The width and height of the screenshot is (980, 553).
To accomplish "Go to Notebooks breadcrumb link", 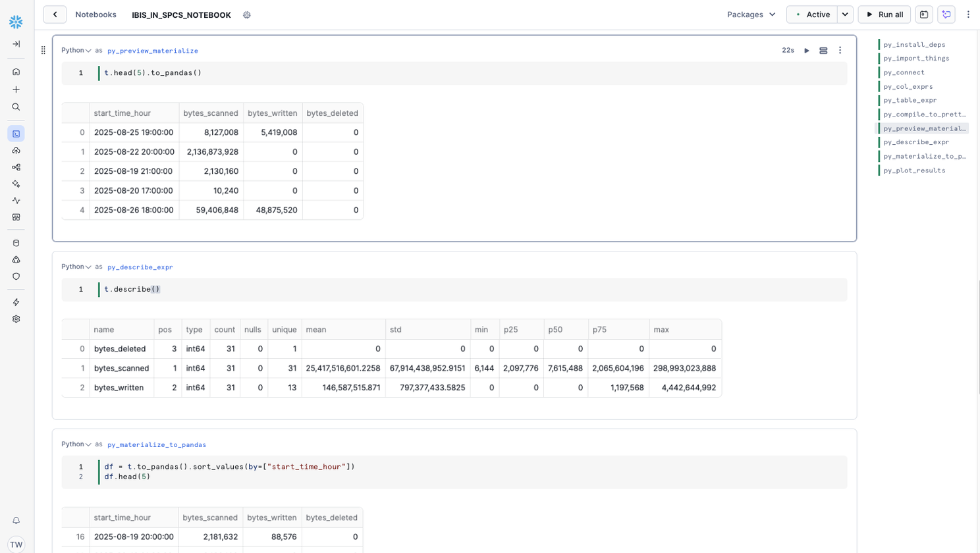I will (x=95, y=14).
